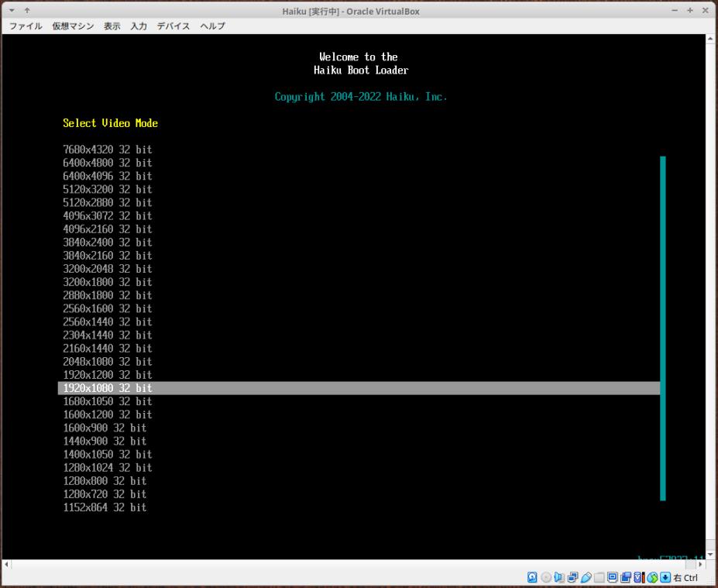The height and width of the screenshot is (588, 718).
Task: Select 1152x864 32 bit mode
Action: [x=105, y=508]
